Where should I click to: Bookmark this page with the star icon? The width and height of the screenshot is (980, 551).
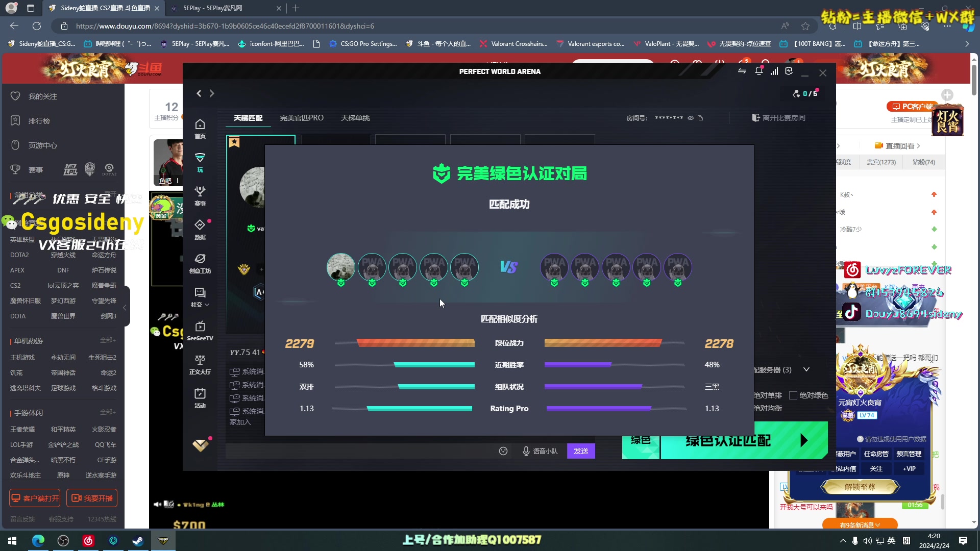point(805,26)
